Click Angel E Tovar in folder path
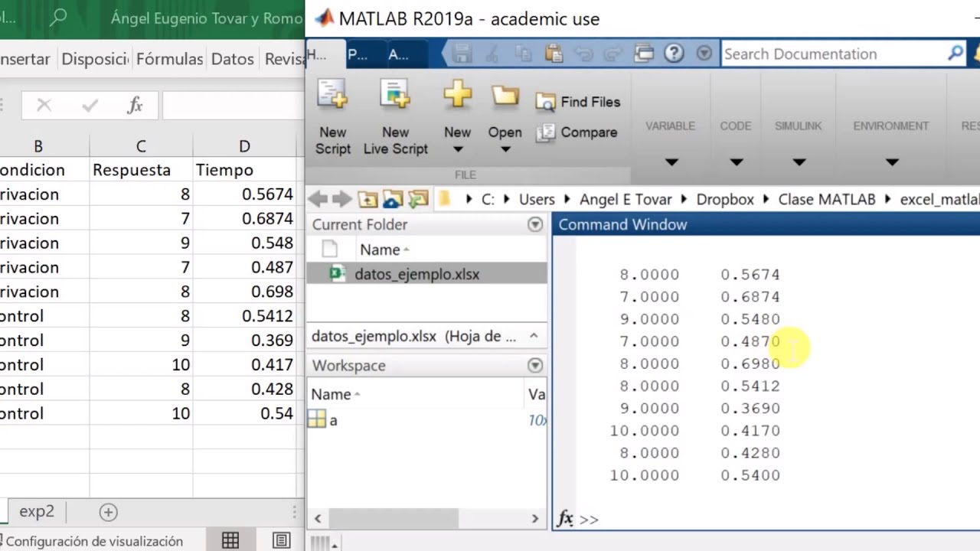This screenshot has height=551, width=980. [626, 200]
